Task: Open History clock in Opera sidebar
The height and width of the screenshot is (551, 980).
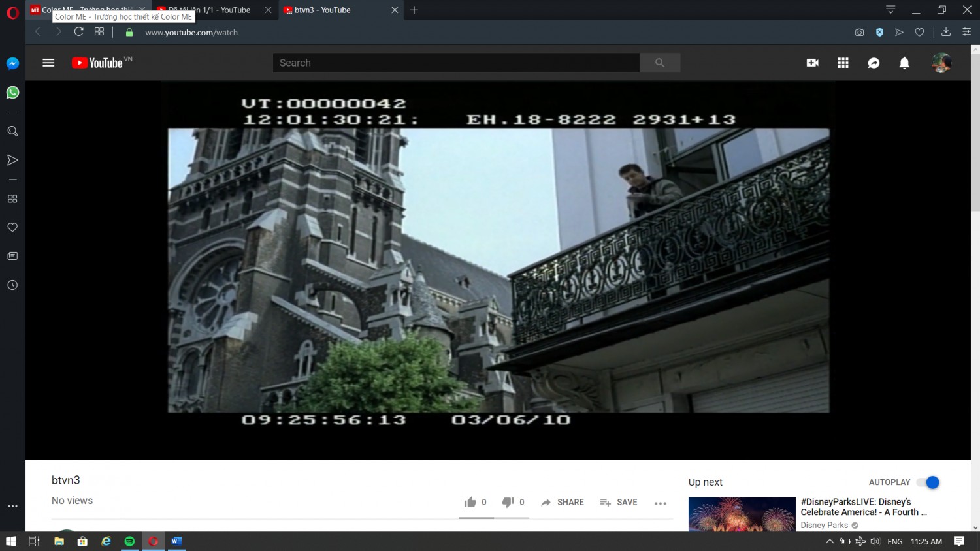Action: click(x=12, y=285)
